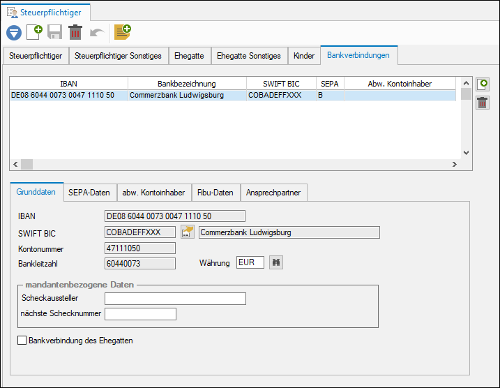Image resolution: width=500 pixels, height=388 pixels.
Task: Add a new bank account beside the table
Action: point(482,84)
